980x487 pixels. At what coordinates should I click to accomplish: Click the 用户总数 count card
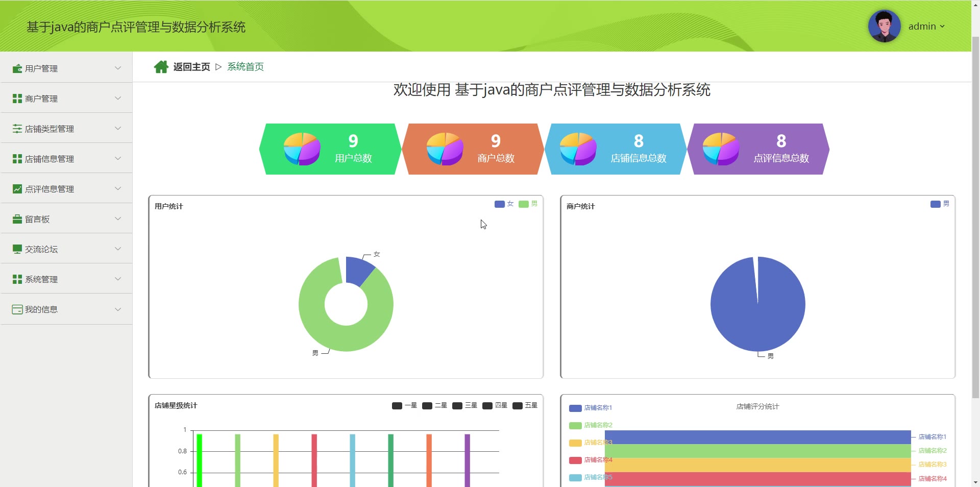(330, 149)
